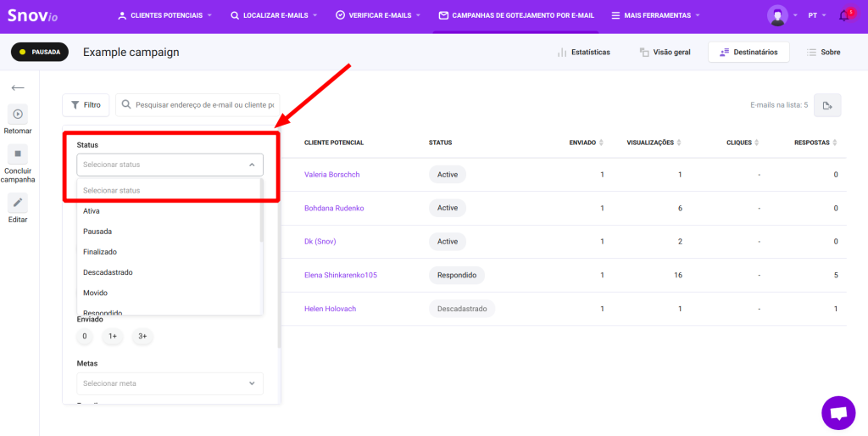Select Descadastrado in status list
Screen dimensions: 868x436
[169, 272]
